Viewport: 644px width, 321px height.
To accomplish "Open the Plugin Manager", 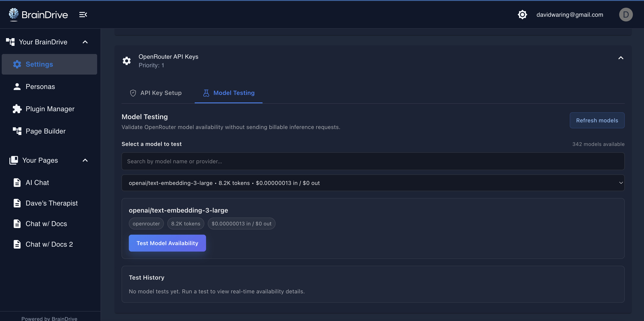I will pos(50,109).
